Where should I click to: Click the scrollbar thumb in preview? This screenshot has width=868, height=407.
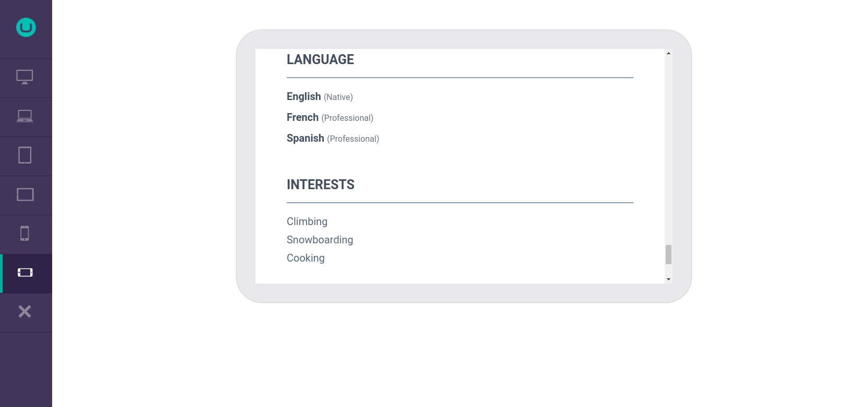tap(668, 254)
